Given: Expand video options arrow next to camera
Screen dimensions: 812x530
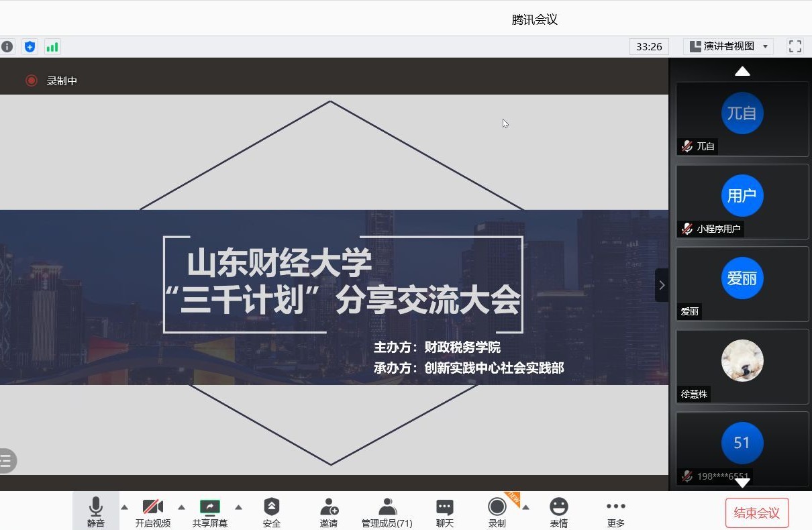Looking at the screenshot, I should point(181,507).
